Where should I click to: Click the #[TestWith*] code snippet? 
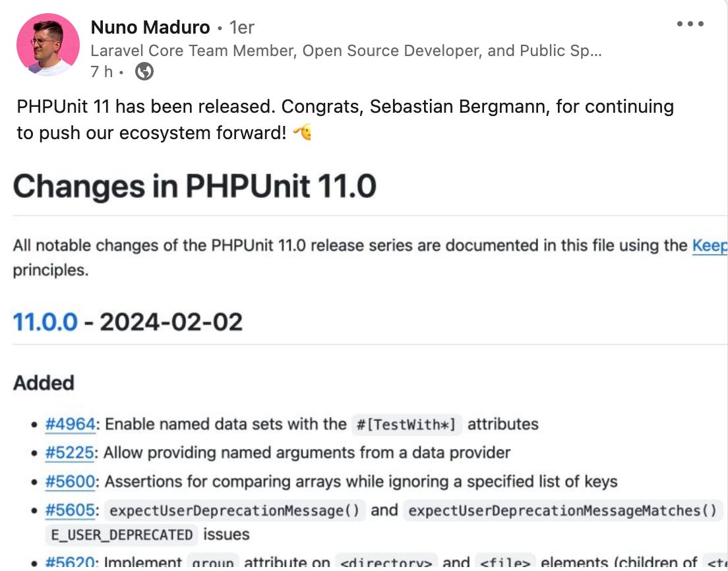(x=407, y=425)
